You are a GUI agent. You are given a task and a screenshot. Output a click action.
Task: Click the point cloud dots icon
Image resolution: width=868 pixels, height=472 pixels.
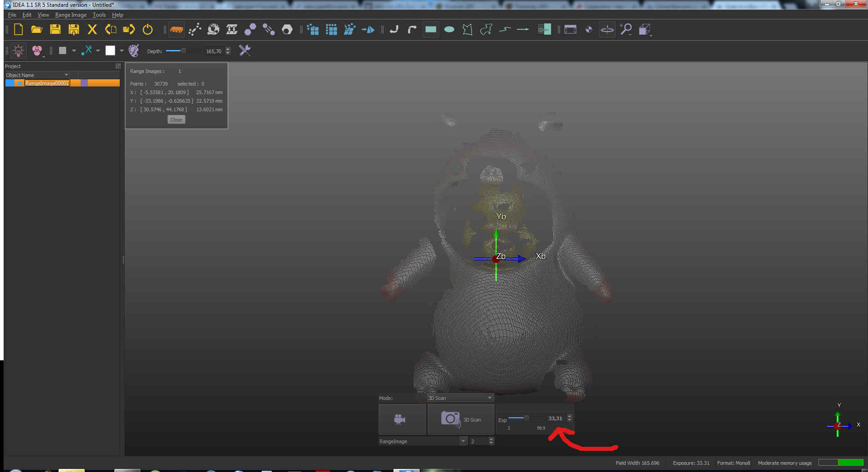(x=195, y=30)
